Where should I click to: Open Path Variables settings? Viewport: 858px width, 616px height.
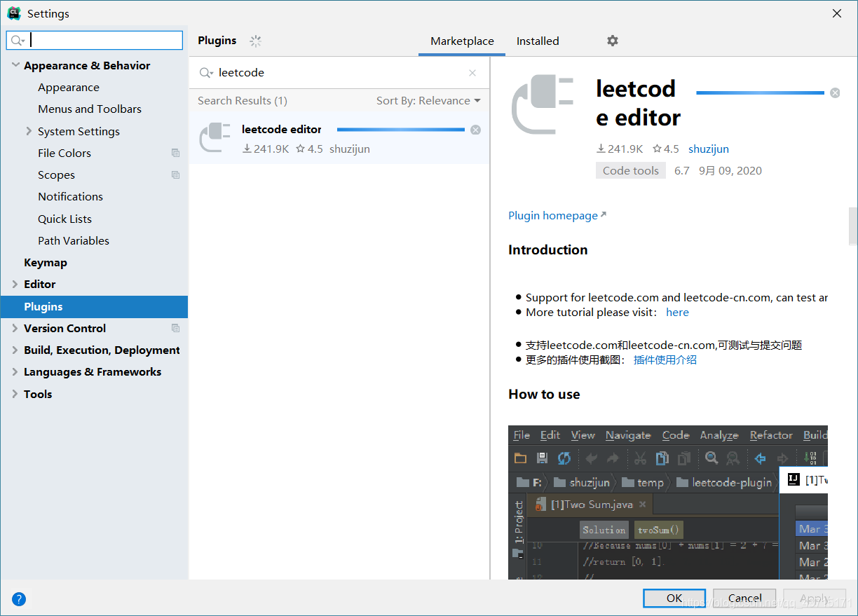pyautogui.click(x=74, y=240)
